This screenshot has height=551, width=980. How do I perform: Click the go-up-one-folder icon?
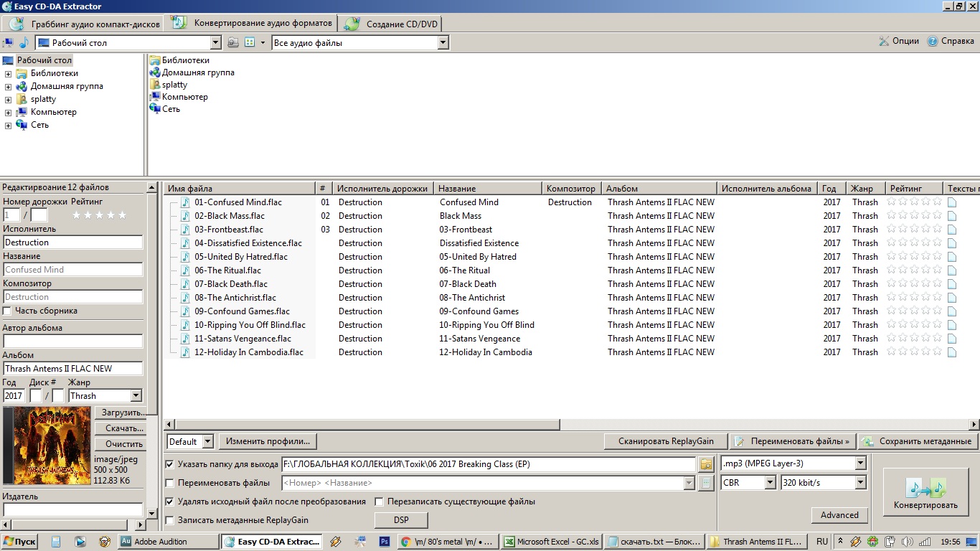point(233,42)
